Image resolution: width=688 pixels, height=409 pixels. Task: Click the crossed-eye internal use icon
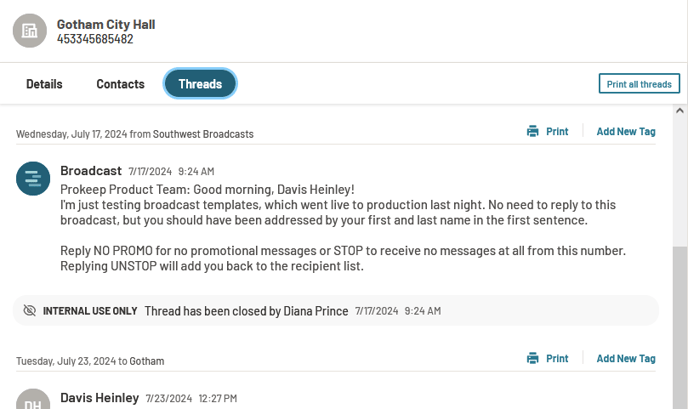click(29, 311)
